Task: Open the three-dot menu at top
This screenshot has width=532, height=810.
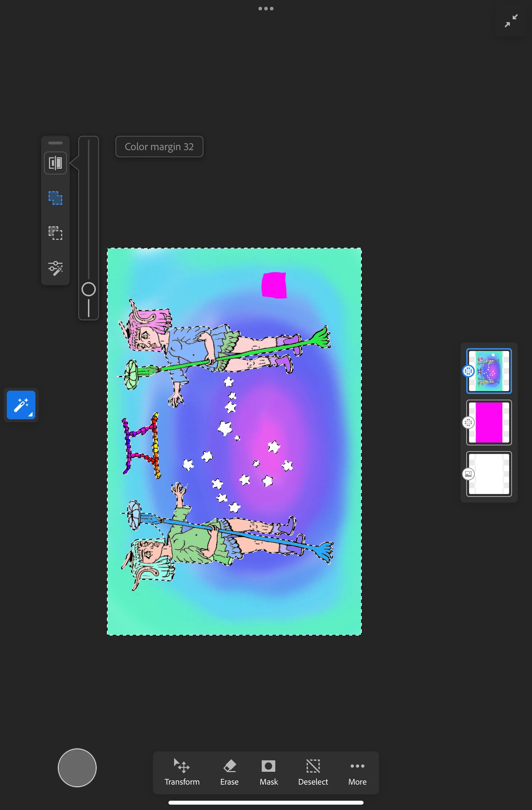Action: click(x=266, y=9)
